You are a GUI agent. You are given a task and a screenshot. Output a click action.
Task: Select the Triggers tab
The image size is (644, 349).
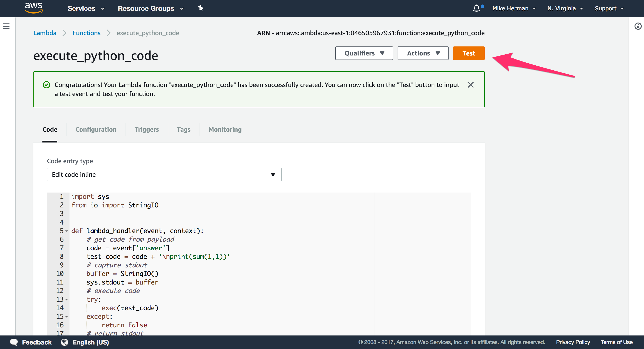[146, 129]
